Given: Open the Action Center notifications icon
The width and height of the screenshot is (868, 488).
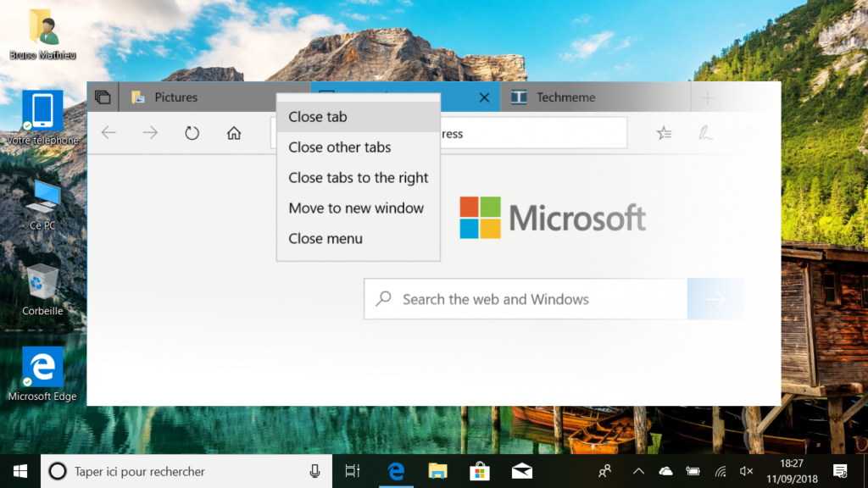Looking at the screenshot, I should click(x=840, y=471).
